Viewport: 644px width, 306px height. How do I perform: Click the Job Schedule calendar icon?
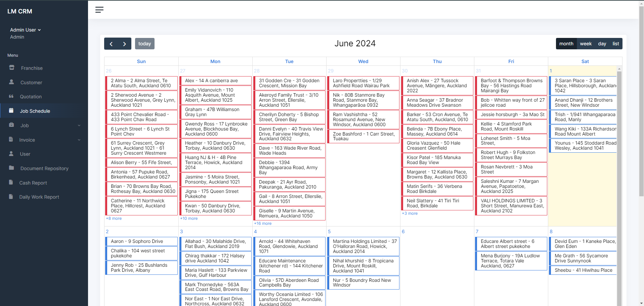[x=11, y=110]
